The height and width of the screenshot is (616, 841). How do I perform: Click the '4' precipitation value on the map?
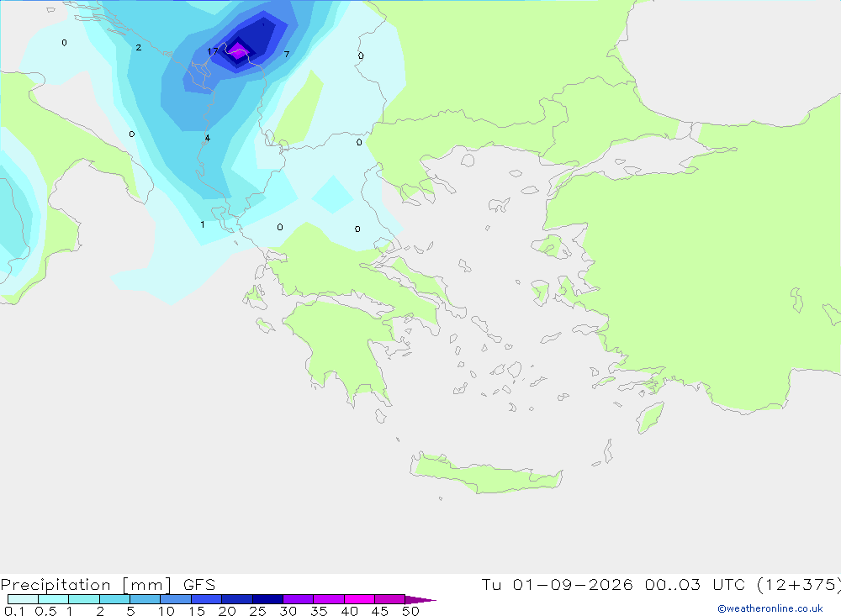point(207,139)
